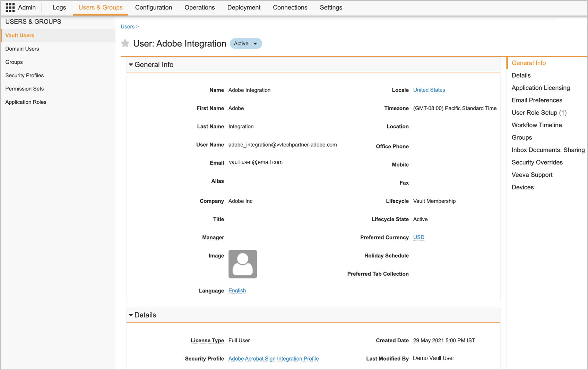Click the License Type field label

(x=207, y=341)
